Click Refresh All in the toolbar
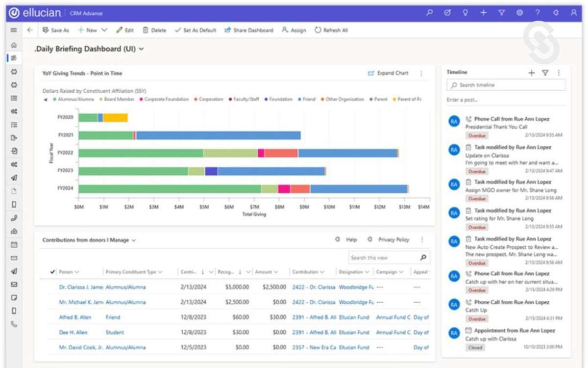The width and height of the screenshot is (588, 368). pos(331,30)
